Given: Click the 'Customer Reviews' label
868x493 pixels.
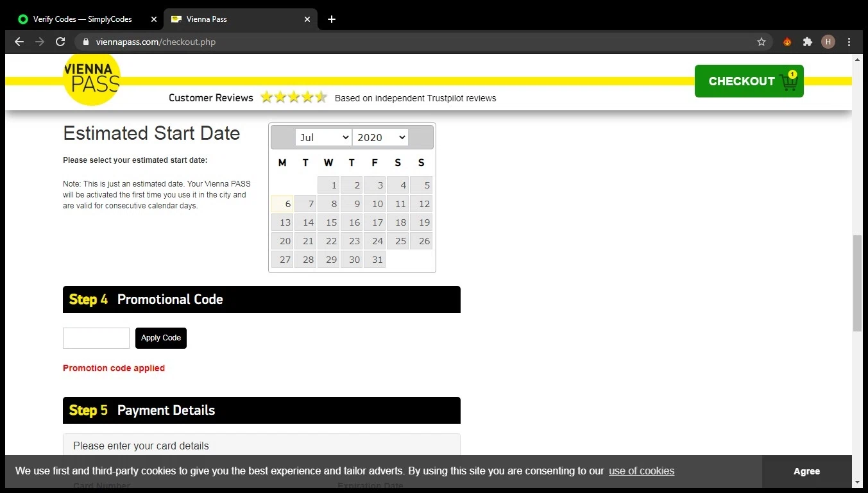Looking at the screenshot, I should (x=211, y=98).
